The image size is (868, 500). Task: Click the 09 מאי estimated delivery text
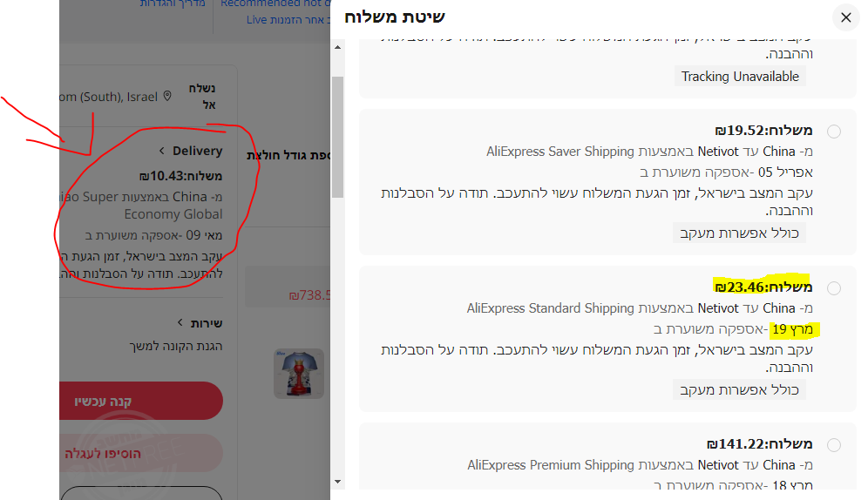(x=153, y=235)
